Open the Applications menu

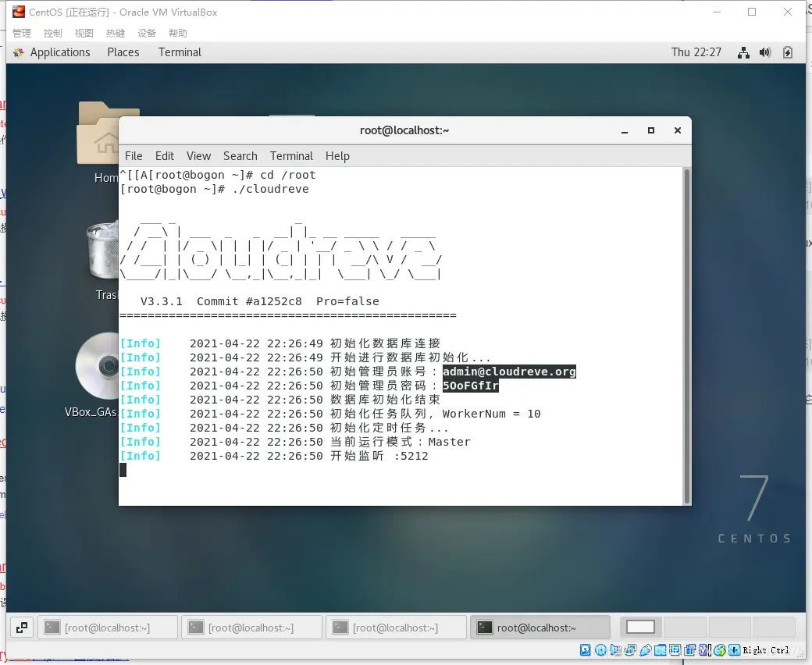(59, 52)
